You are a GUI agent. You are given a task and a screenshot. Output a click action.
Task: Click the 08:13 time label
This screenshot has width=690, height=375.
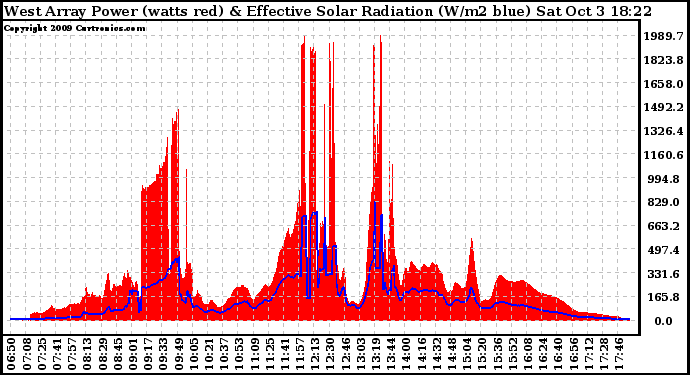87,353
